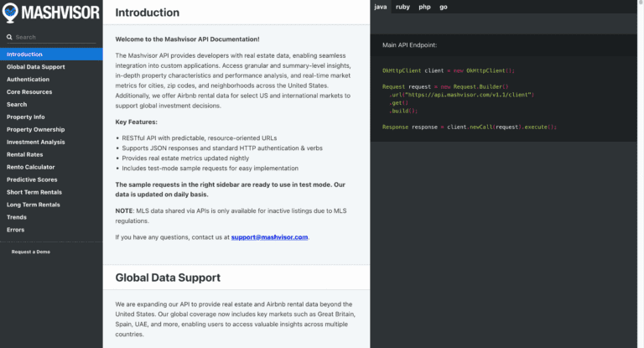
Task: Show code samples in go
Action: coord(444,7)
